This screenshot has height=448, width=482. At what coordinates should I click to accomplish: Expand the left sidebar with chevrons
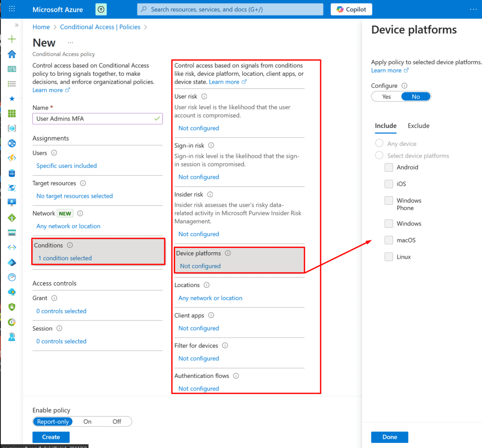16,25
